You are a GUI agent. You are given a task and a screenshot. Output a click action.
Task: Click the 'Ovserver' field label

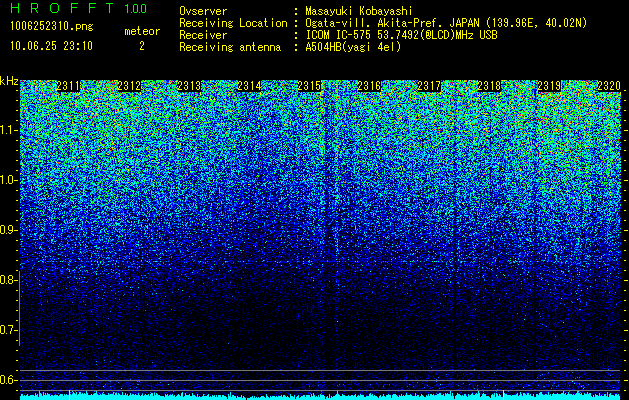click(203, 11)
